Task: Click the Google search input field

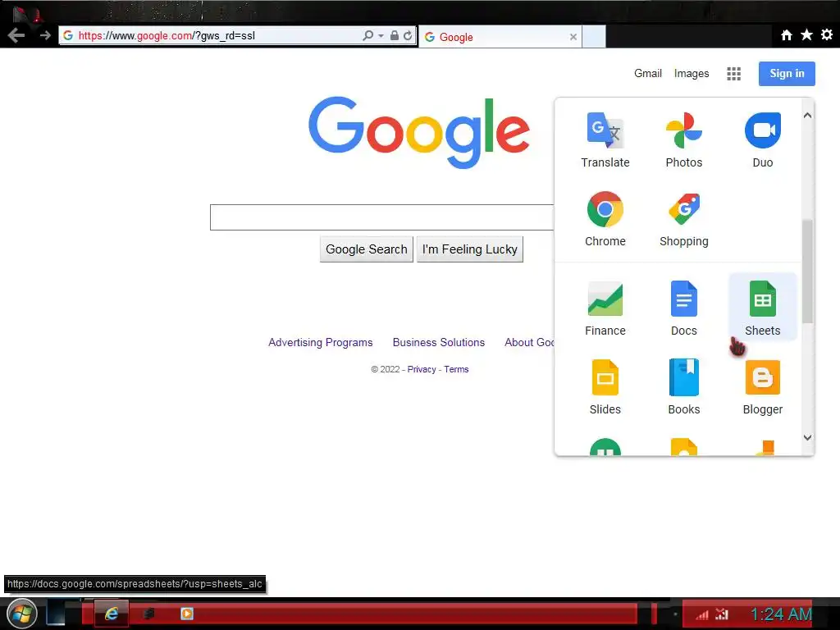Action: pos(382,217)
